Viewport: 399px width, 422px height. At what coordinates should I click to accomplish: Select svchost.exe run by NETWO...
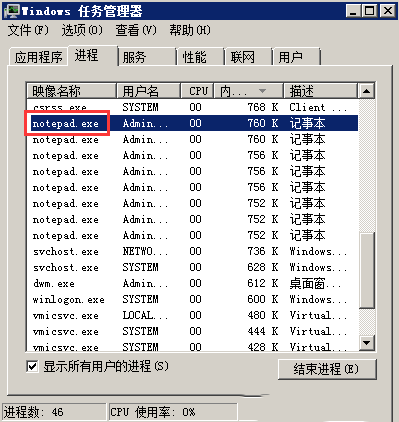point(192,251)
